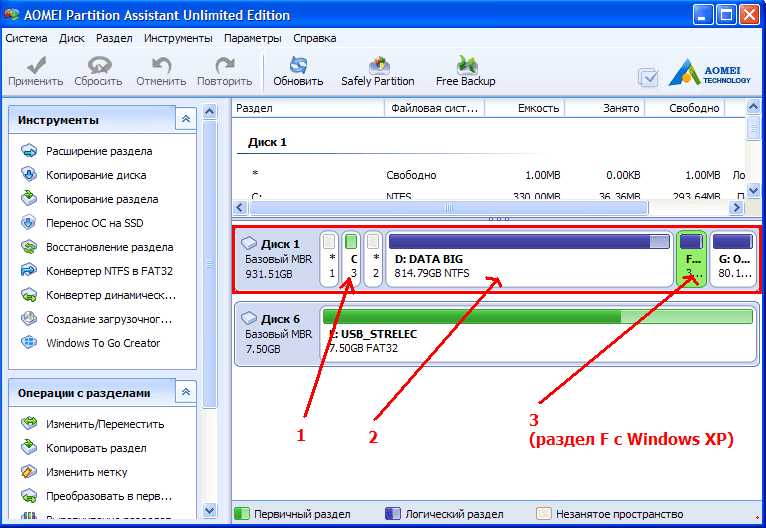Sort by Свободно column header
Image resolution: width=766 pixels, height=528 pixels.
coord(685,108)
